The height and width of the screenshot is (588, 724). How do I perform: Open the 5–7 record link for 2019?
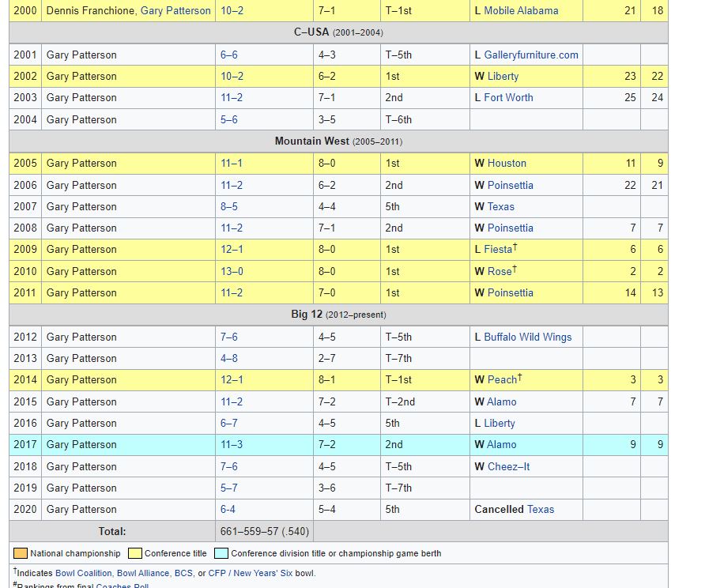[229, 488]
